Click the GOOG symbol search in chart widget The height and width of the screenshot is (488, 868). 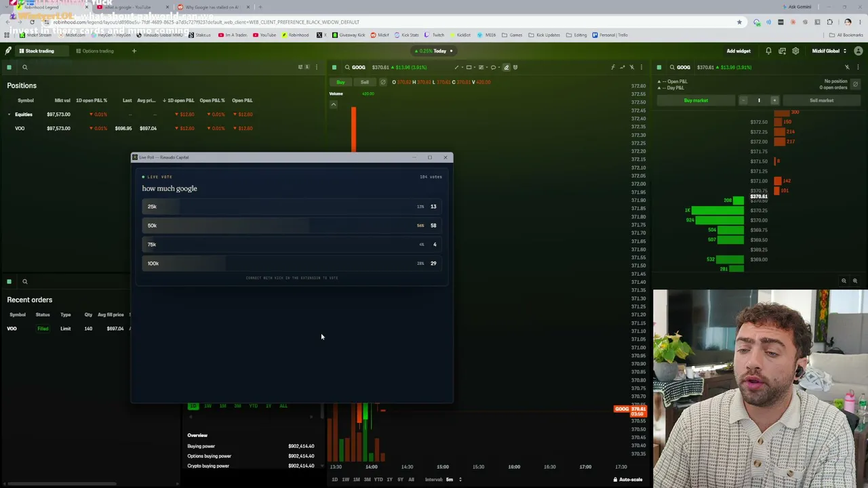pyautogui.click(x=355, y=67)
